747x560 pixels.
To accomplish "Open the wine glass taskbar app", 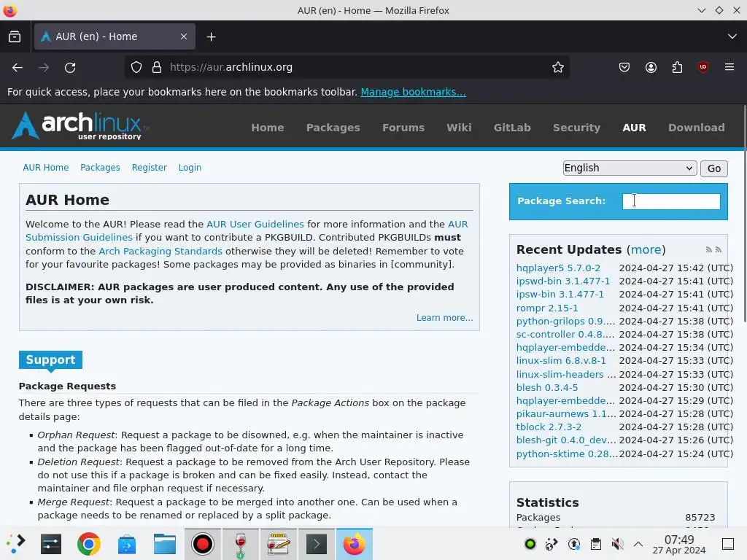I will pos(241,544).
